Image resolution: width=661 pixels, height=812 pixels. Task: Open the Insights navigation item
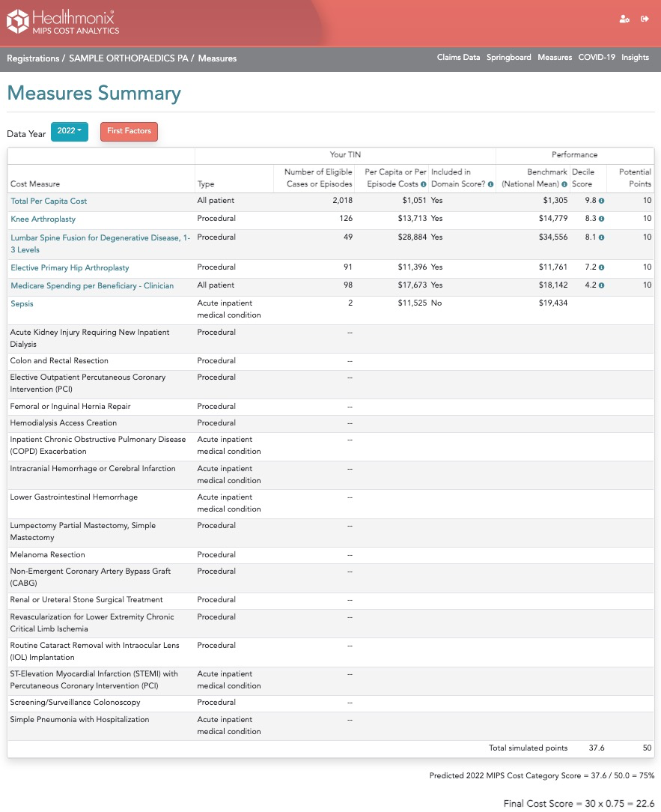(635, 57)
